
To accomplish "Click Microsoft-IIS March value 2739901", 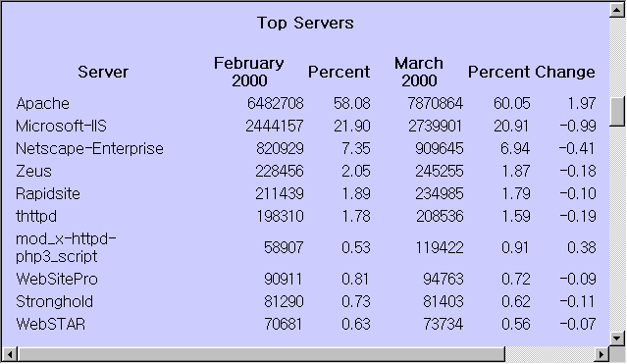I will (x=435, y=126).
